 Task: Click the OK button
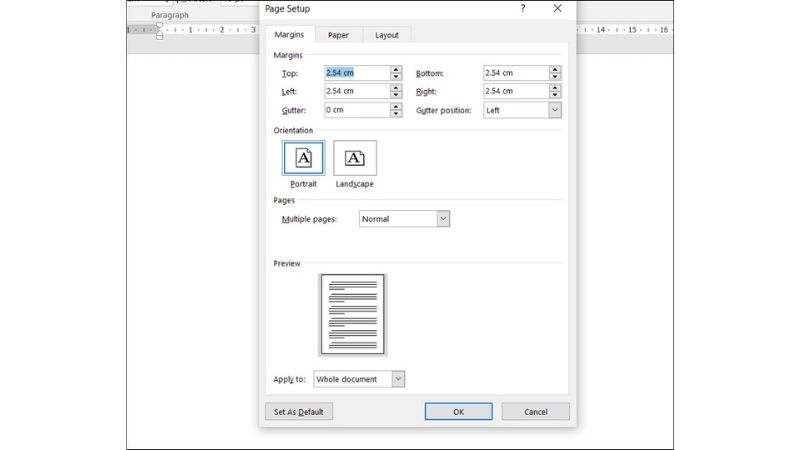[x=459, y=412]
